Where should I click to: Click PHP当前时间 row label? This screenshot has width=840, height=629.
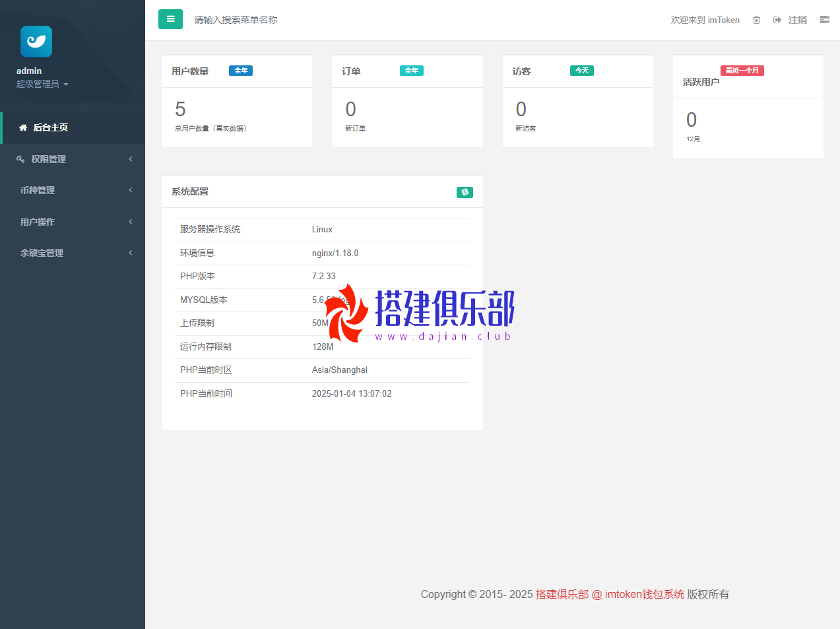pyautogui.click(x=206, y=393)
